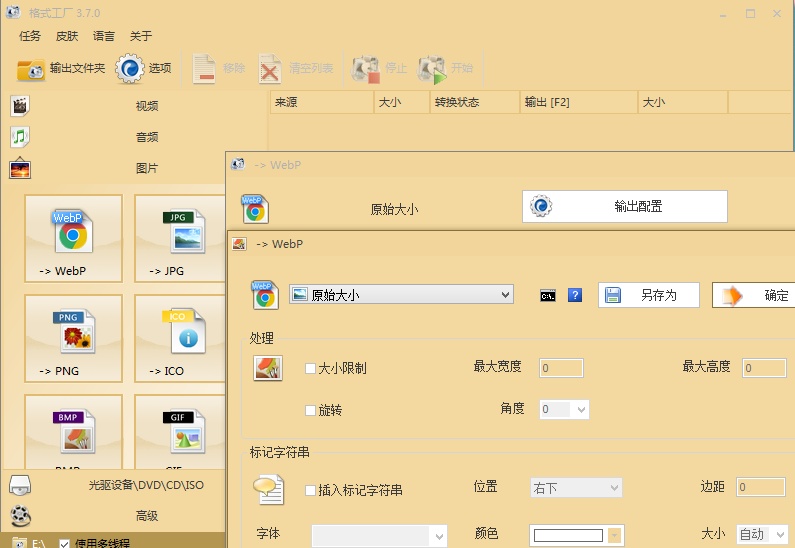This screenshot has height=548, width=795.
Task: Toggle the 旋转 checkbox
Action: [x=311, y=410]
